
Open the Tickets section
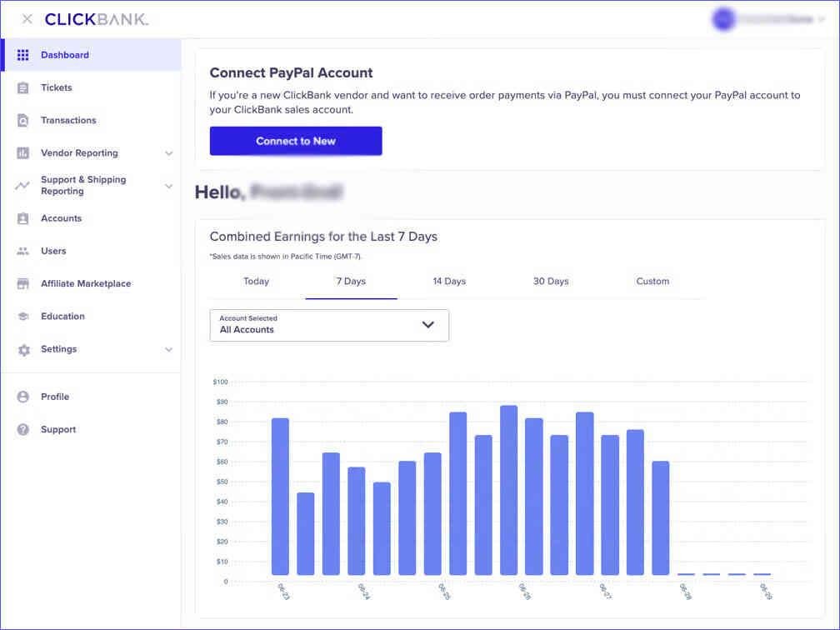tap(56, 87)
